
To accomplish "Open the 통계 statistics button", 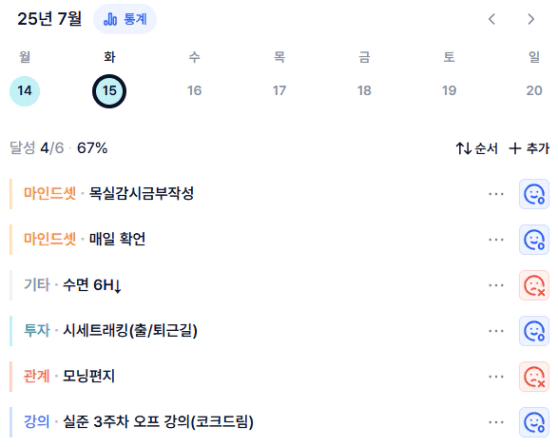I will click(125, 19).
